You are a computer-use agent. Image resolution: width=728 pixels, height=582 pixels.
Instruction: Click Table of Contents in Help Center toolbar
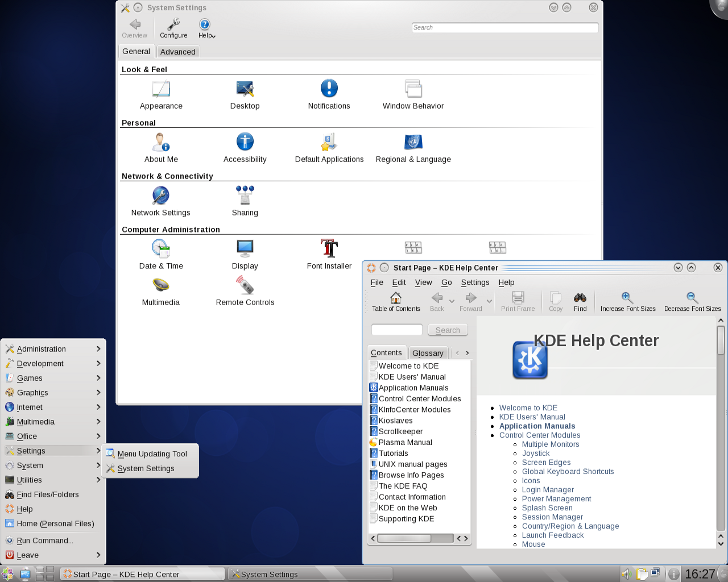[396, 302]
